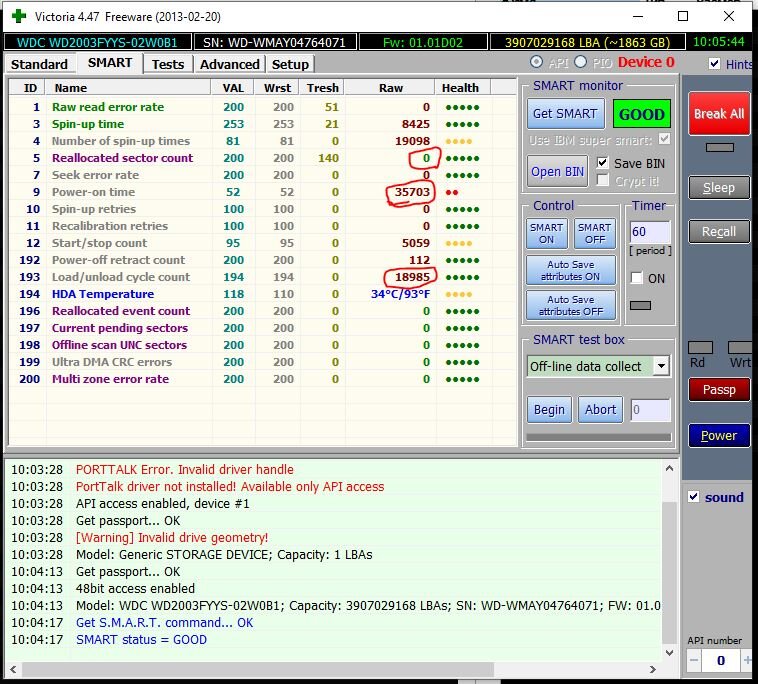758x684 pixels.
Task: Click the Name column header
Action: 128,88
